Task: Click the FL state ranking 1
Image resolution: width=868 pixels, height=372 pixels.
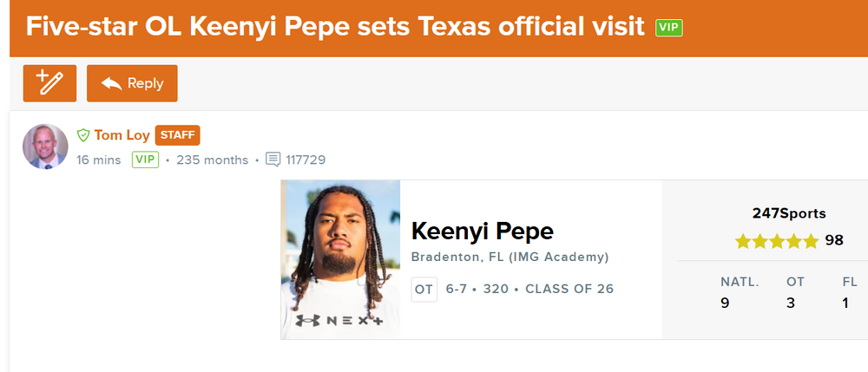Action: pos(845,303)
